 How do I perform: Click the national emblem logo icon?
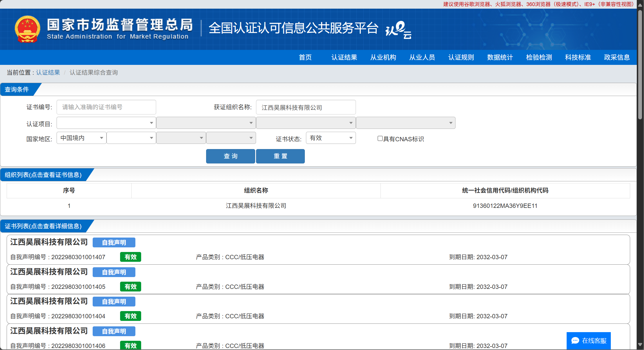pyautogui.click(x=27, y=29)
